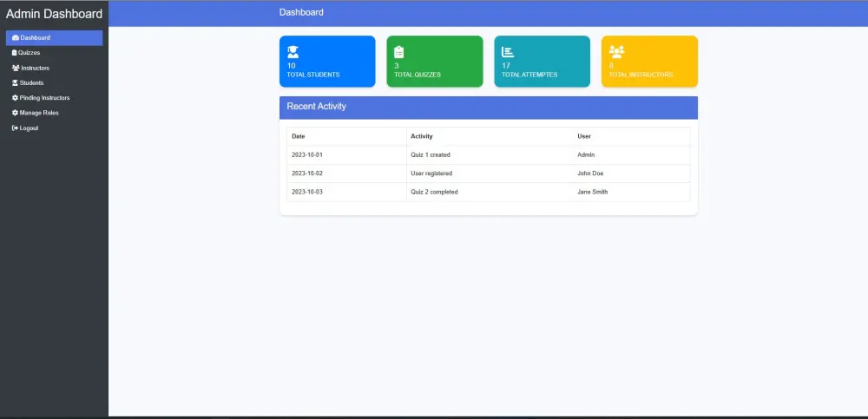Click the group icon on Total Instructors card
This screenshot has height=419, width=868.
coord(616,52)
